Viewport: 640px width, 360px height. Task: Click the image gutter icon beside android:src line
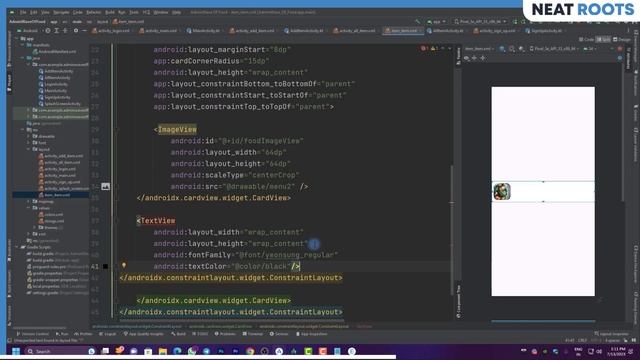tap(105, 187)
